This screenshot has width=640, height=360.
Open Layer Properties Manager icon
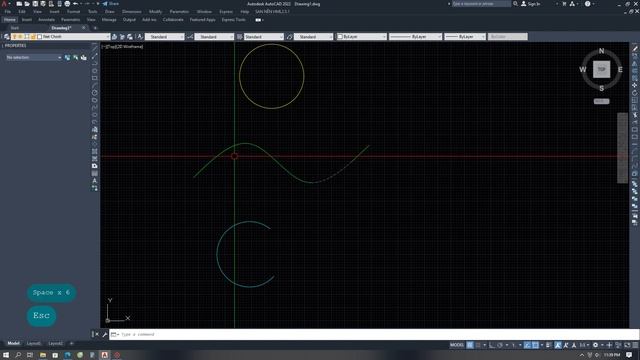(7, 37)
